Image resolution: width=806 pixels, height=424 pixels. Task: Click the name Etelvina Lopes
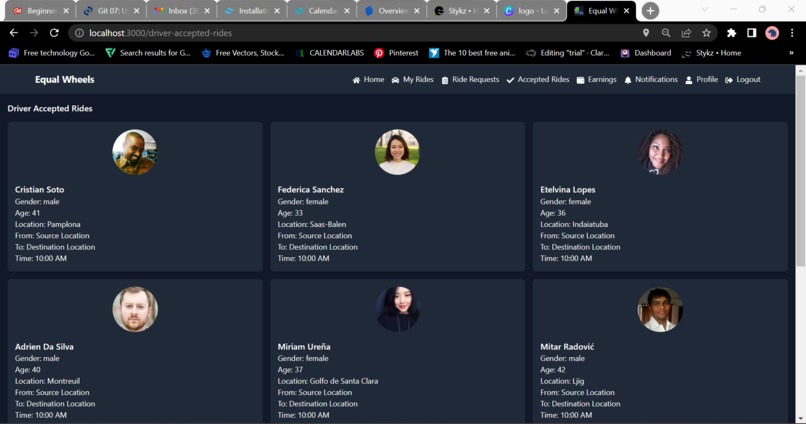coord(567,190)
